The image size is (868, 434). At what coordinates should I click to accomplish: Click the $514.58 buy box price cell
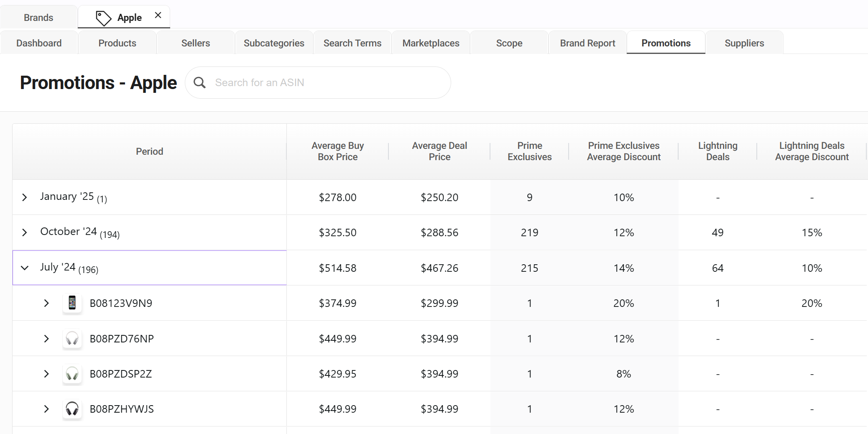point(338,268)
